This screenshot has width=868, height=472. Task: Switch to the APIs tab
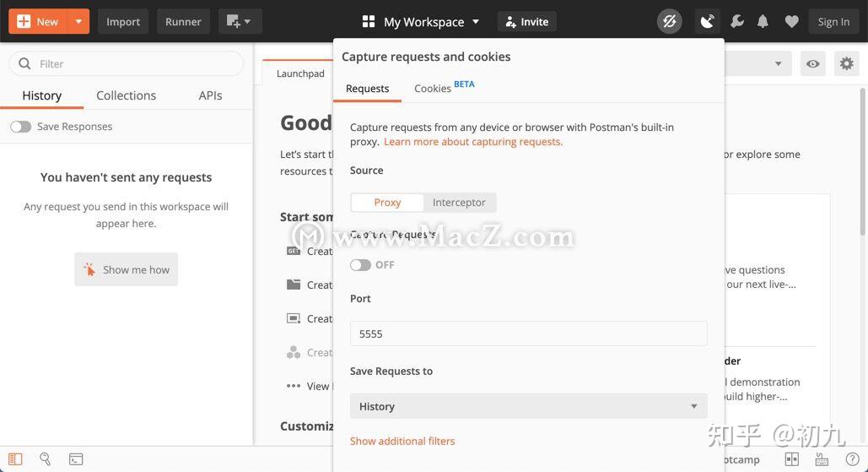210,95
